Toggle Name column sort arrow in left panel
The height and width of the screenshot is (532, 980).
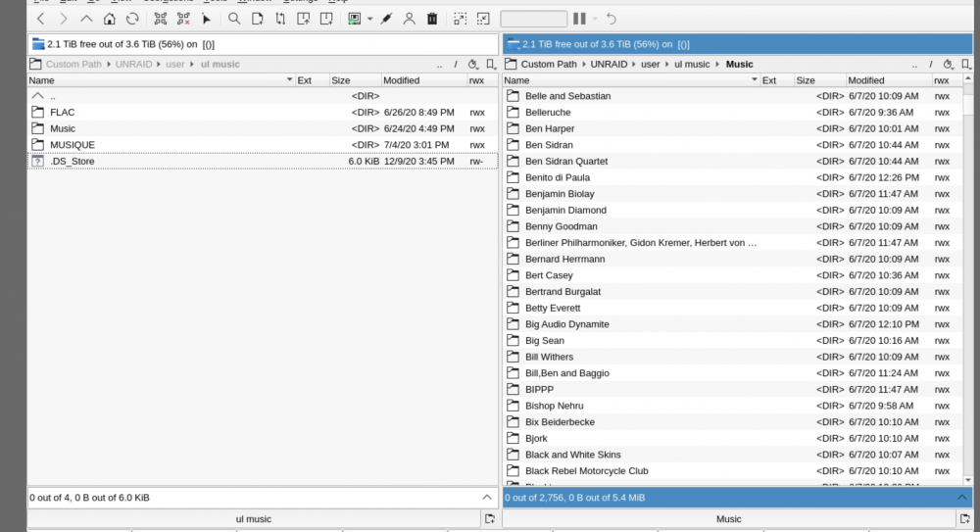click(289, 80)
